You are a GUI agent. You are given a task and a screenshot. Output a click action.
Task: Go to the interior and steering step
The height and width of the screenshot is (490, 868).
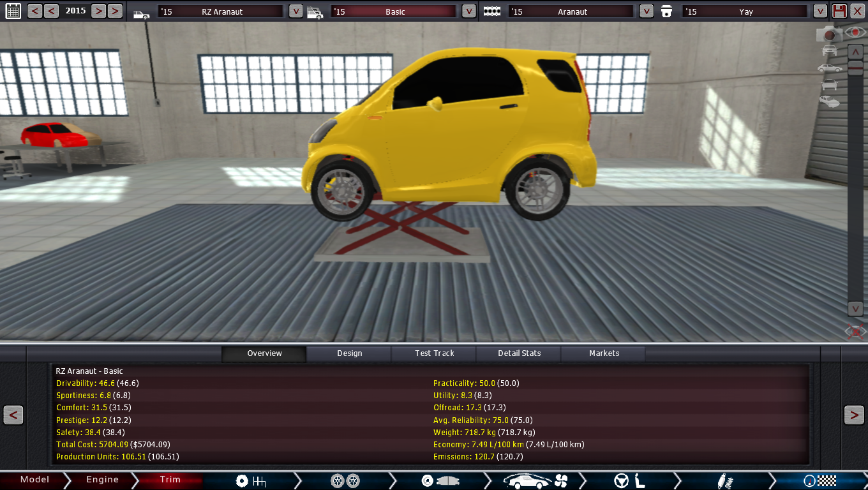(x=629, y=480)
